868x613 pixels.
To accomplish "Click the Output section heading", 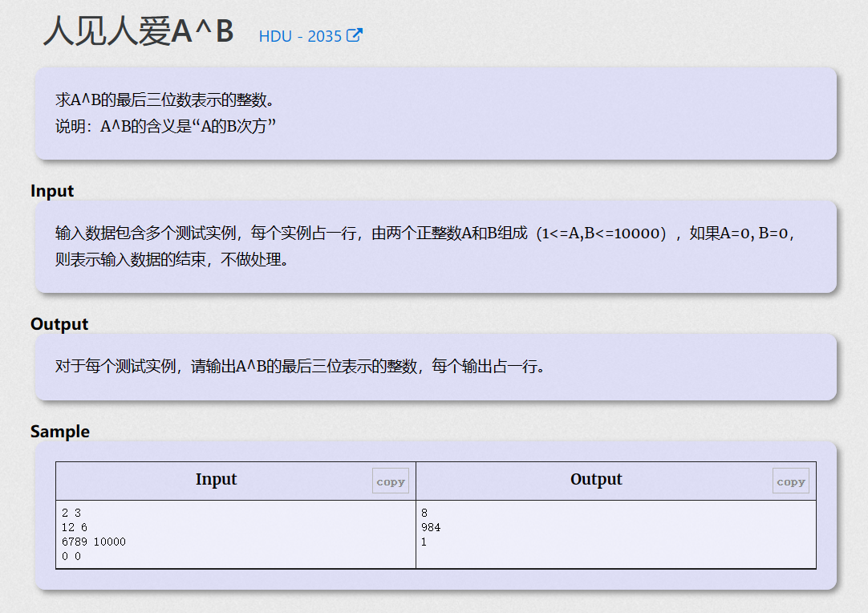I will click(59, 324).
